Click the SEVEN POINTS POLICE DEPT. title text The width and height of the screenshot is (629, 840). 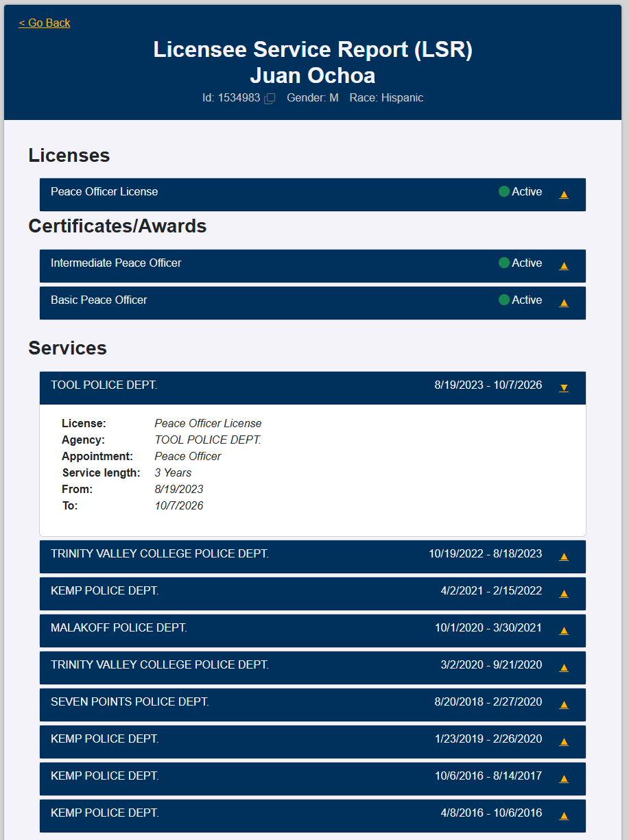pyautogui.click(x=130, y=701)
